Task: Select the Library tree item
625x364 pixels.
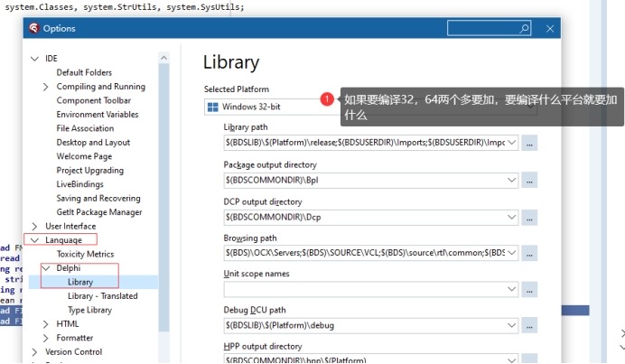Action: tap(80, 282)
